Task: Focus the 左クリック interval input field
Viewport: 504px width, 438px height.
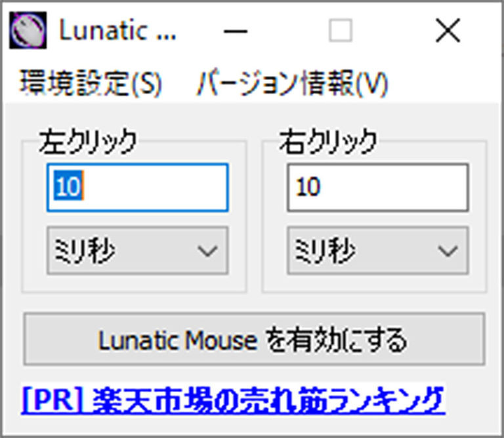Action: click(137, 188)
